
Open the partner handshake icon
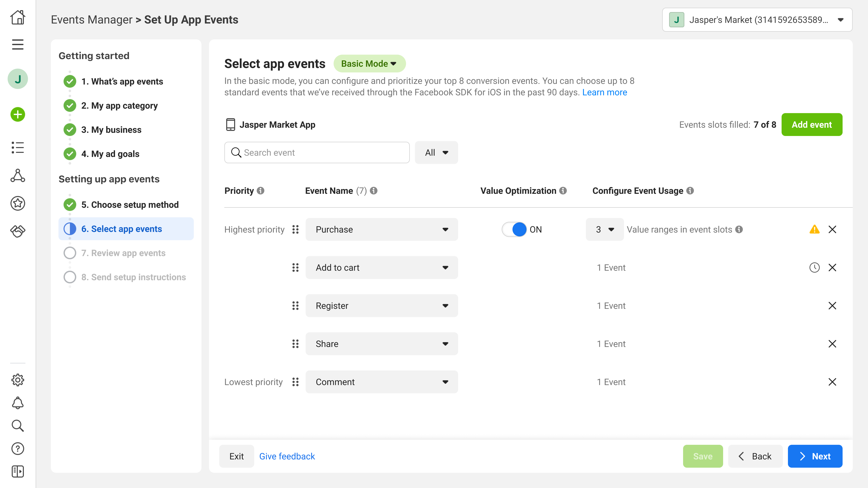point(18,231)
